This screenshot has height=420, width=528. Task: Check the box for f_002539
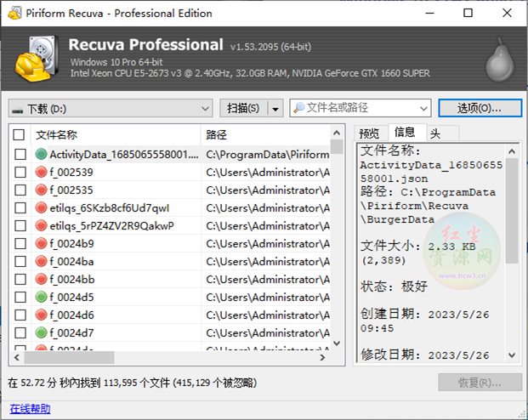click(x=20, y=172)
